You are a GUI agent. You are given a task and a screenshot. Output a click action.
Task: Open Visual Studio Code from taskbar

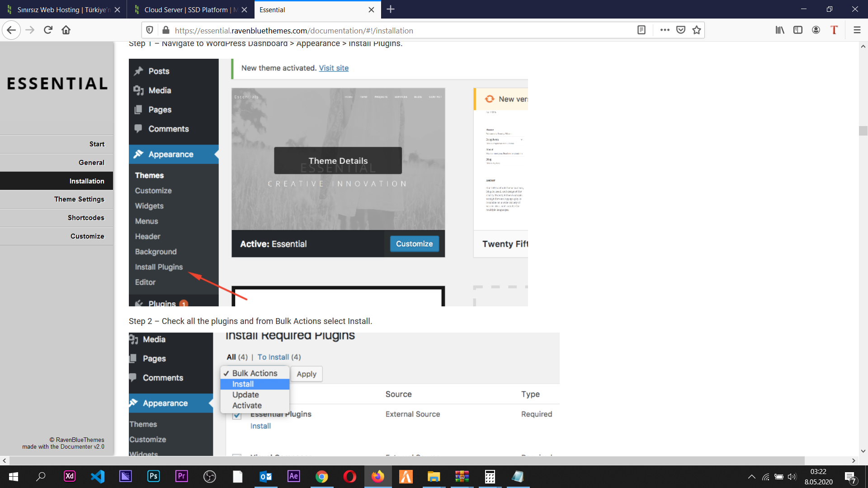(98, 476)
